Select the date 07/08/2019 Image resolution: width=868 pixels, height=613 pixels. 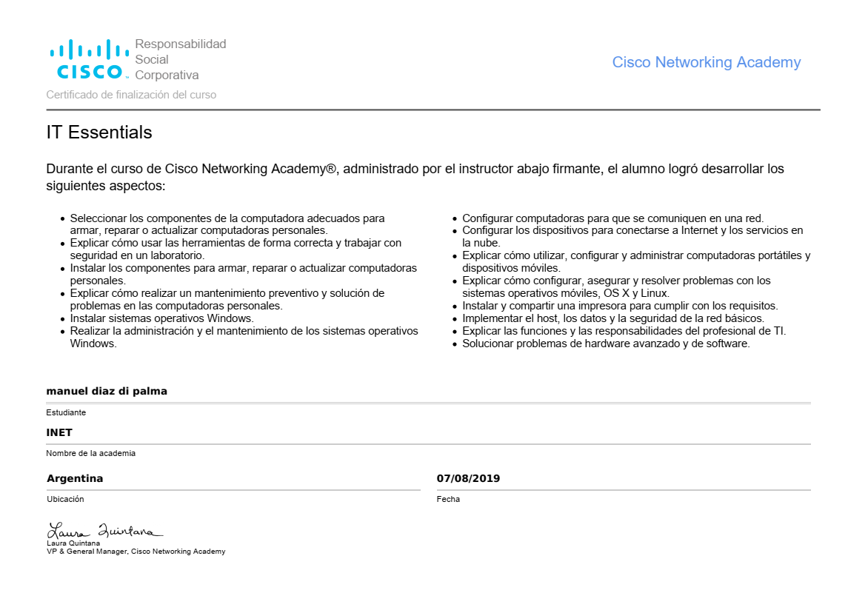pyautogui.click(x=468, y=478)
